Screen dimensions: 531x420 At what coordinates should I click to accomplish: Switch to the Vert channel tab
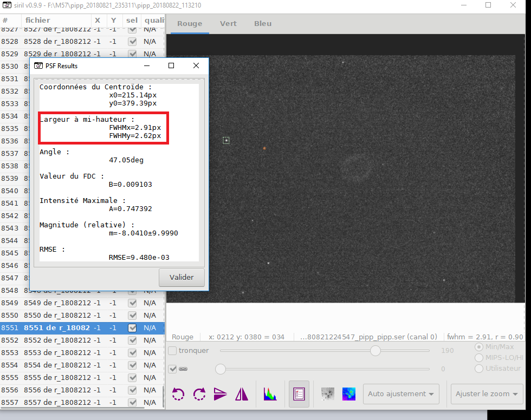click(228, 24)
